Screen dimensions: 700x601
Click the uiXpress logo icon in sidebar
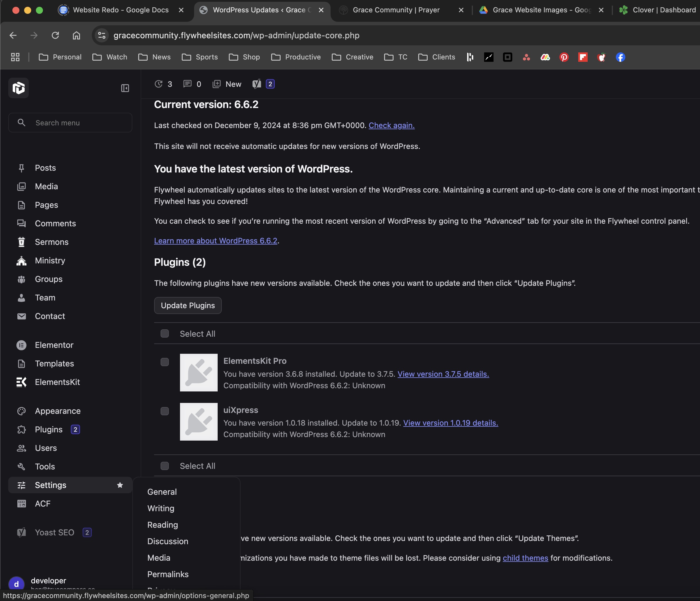19,88
